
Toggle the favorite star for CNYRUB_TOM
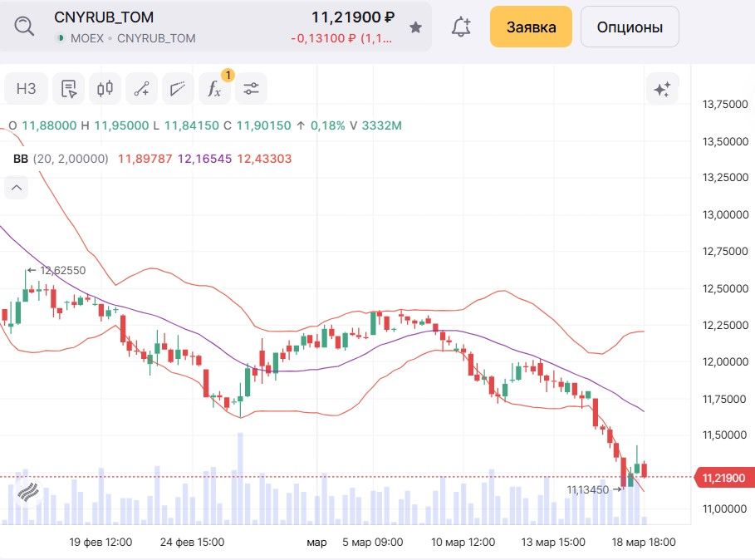tap(416, 27)
